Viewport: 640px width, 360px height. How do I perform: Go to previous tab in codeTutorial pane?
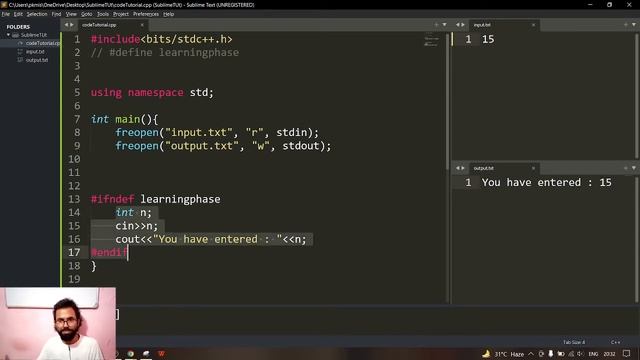click(x=66, y=25)
